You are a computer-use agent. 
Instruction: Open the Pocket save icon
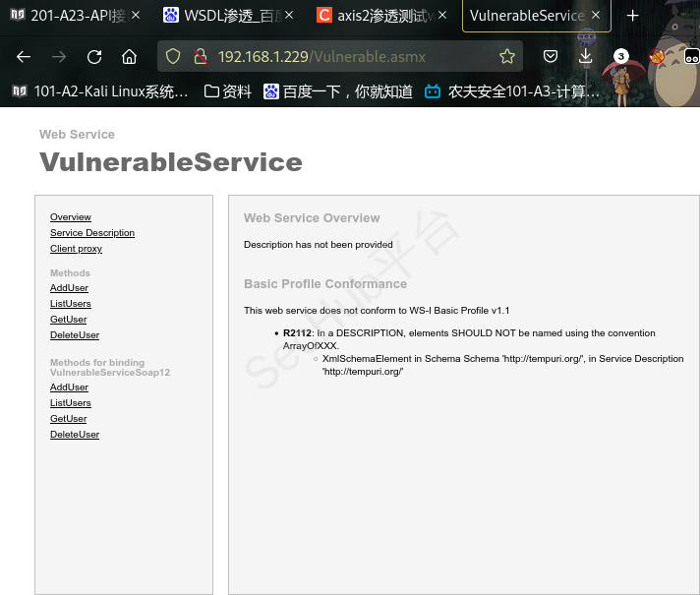552,57
